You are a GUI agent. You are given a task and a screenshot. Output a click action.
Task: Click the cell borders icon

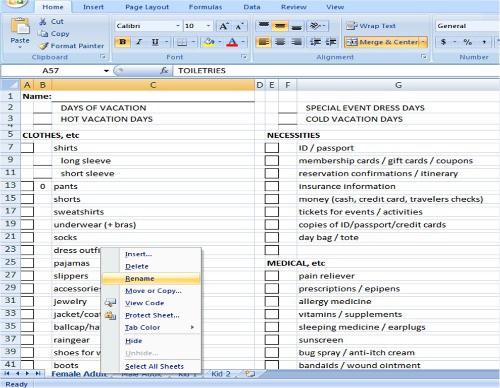coord(182,42)
